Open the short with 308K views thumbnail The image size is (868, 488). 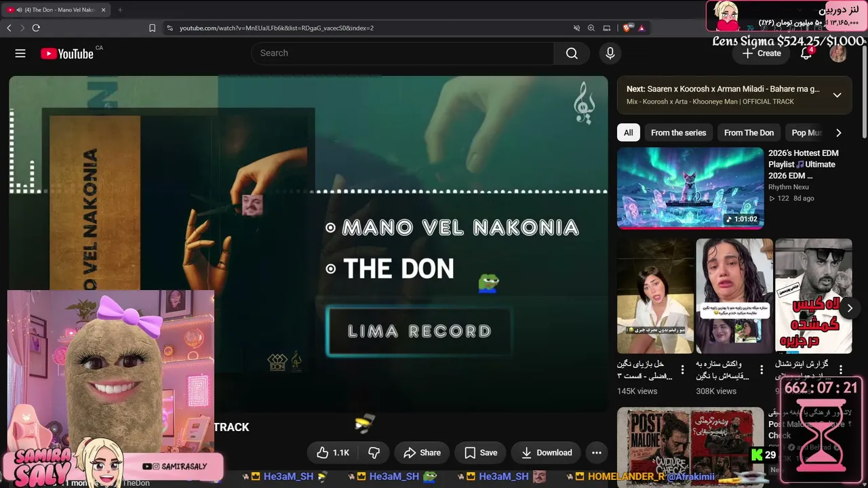point(734,296)
